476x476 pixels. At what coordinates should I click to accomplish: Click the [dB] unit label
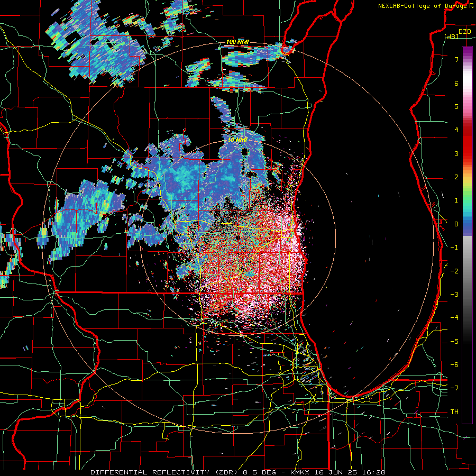point(452,36)
